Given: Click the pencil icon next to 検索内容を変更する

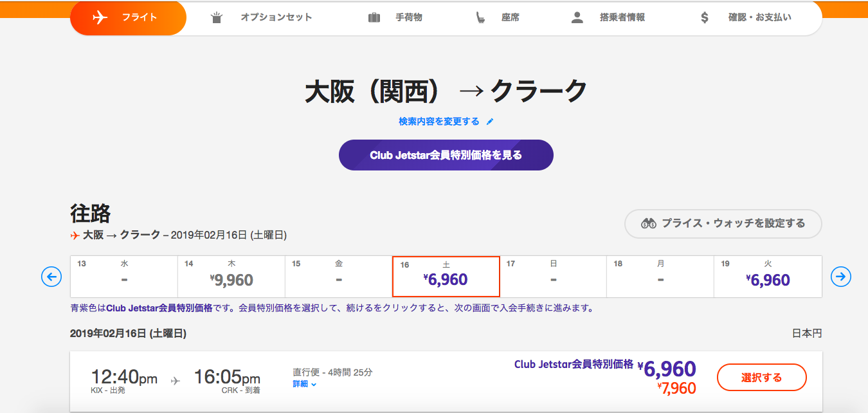Looking at the screenshot, I should pyautogui.click(x=490, y=121).
